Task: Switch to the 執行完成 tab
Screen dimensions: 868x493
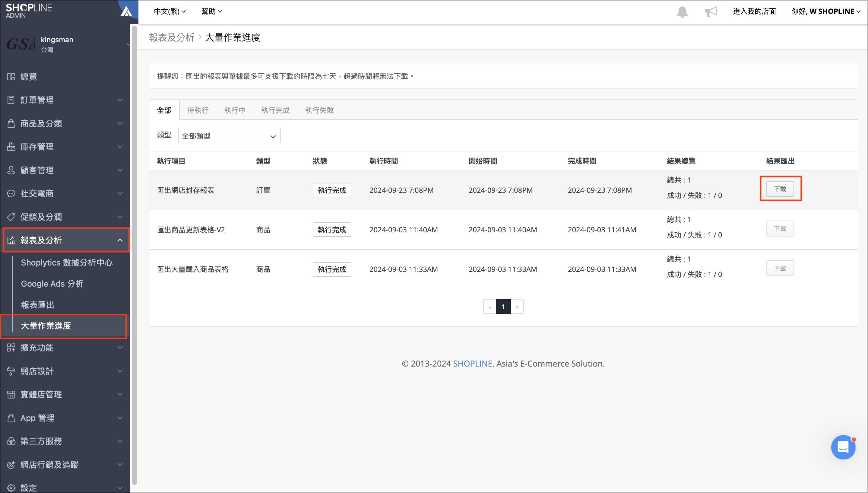Action: coord(275,110)
